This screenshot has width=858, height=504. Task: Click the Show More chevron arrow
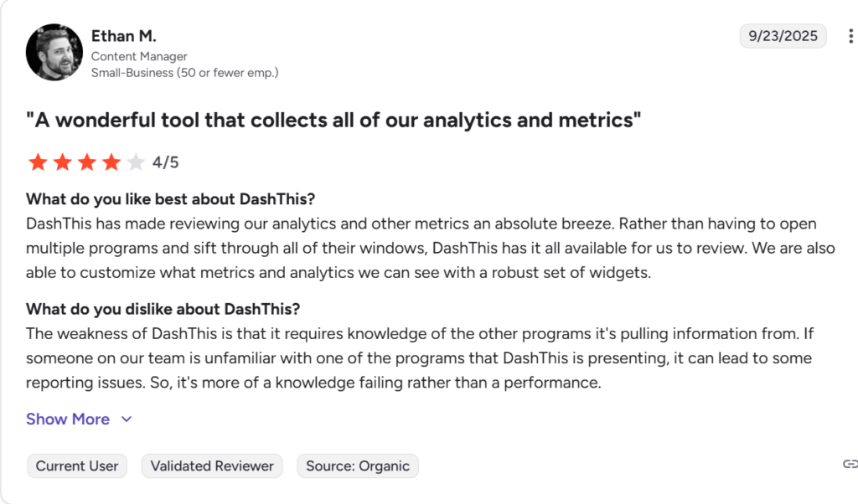127,419
